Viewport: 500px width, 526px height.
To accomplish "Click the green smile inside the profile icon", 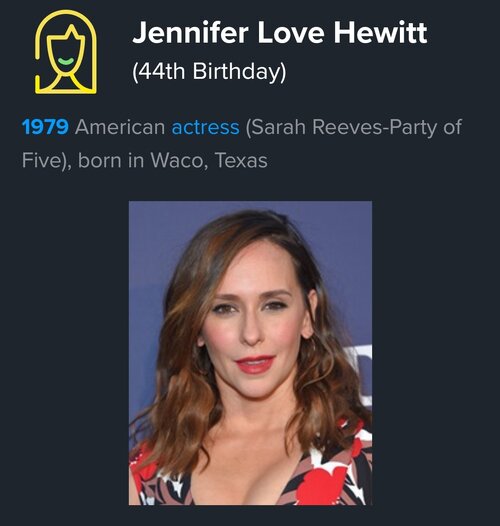I will coord(66,61).
